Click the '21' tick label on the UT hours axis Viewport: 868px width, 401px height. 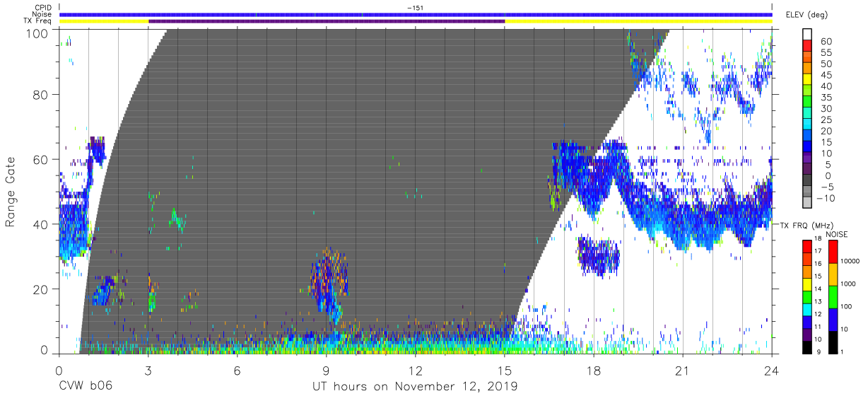[683, 371]
